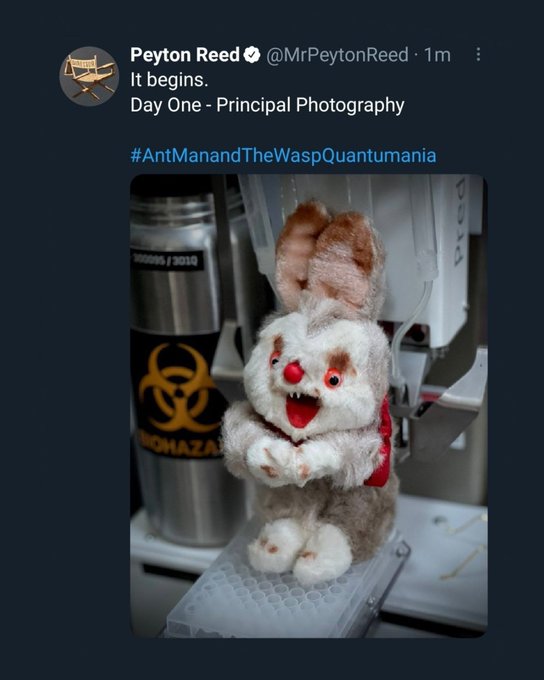Screen dimensions: 544x680
Task: Click the 'It begins.' tweet text line
Action: pos(169,80)
